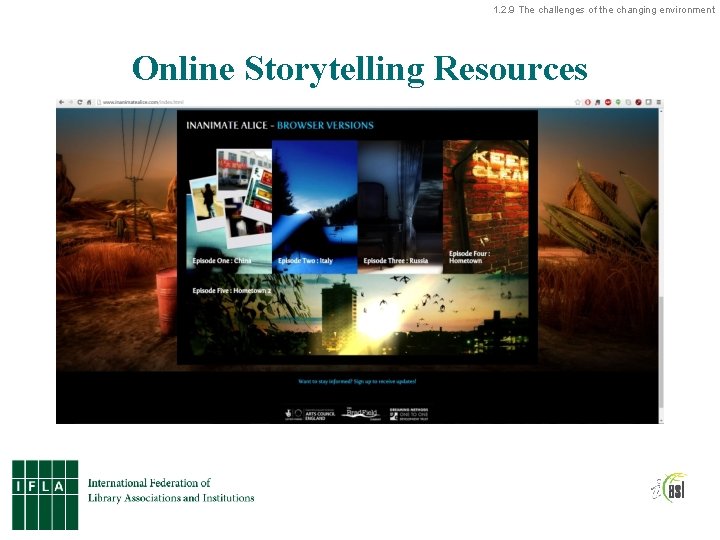The width and height of the screenshot is (720, 540).
Task: Click the 'Inanimate Alice' title text
Action: coord(226,125)
